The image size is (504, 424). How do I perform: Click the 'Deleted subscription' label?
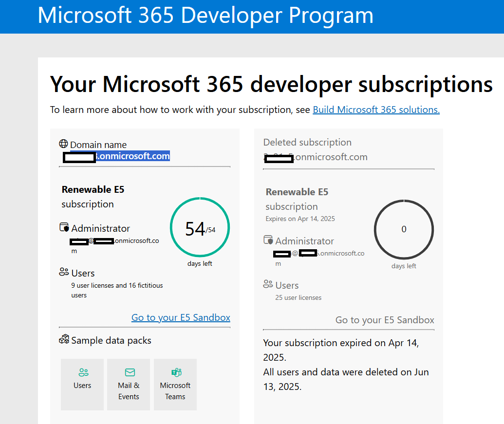pyautogui.click(x=307, y=142)
